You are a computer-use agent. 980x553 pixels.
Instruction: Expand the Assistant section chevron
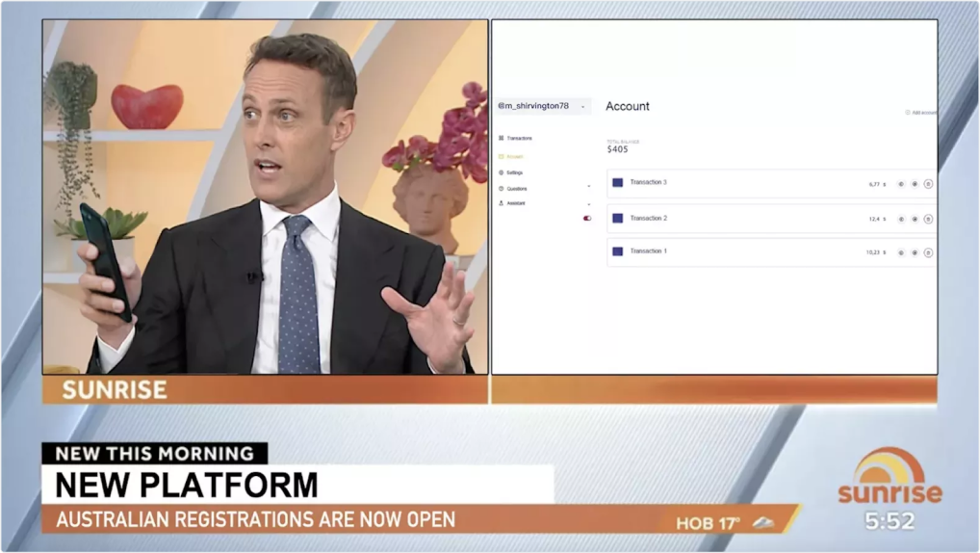[x=589, y=204]
